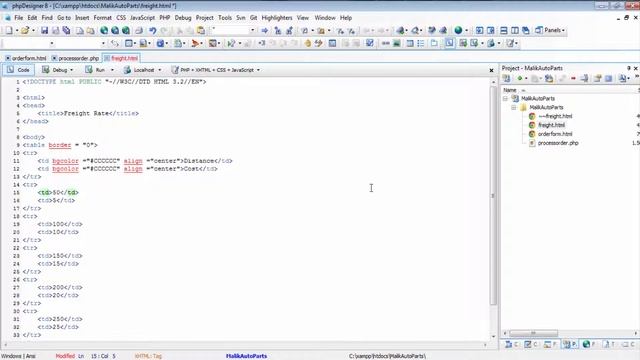Select processorder.php in project tree
This screenshot has width=640, height=360.
[558, 143]
